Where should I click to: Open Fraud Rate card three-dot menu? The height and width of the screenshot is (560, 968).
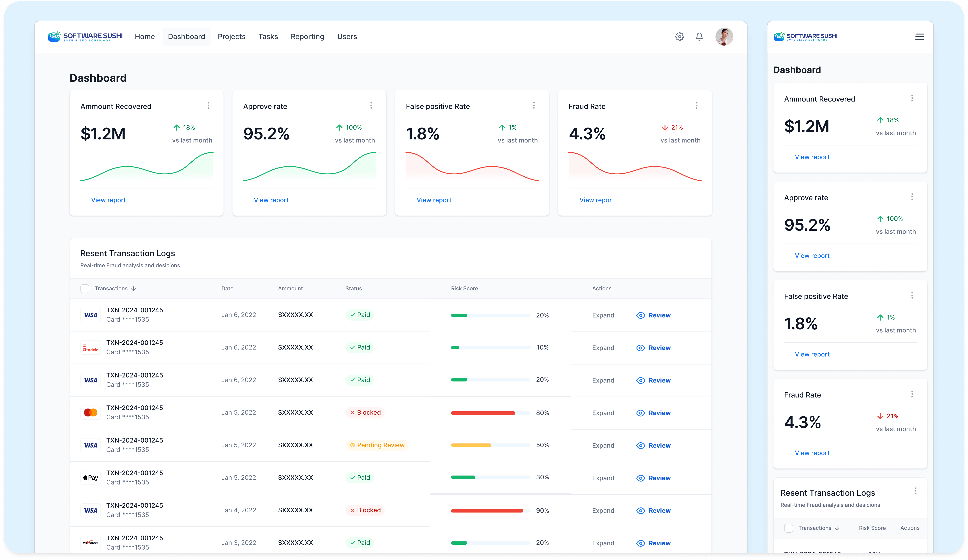click(696, 105)
